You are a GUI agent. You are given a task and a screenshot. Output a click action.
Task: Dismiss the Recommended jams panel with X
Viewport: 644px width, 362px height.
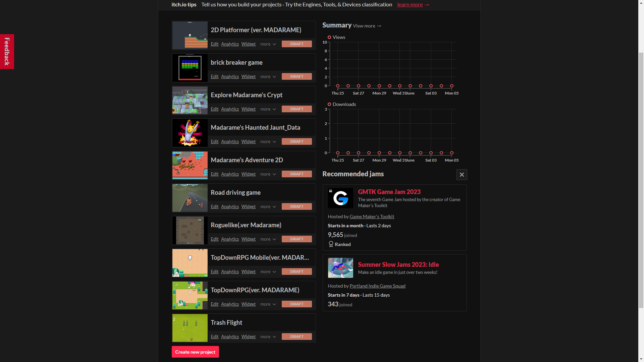pyautogui.click(x=462, y=175)
